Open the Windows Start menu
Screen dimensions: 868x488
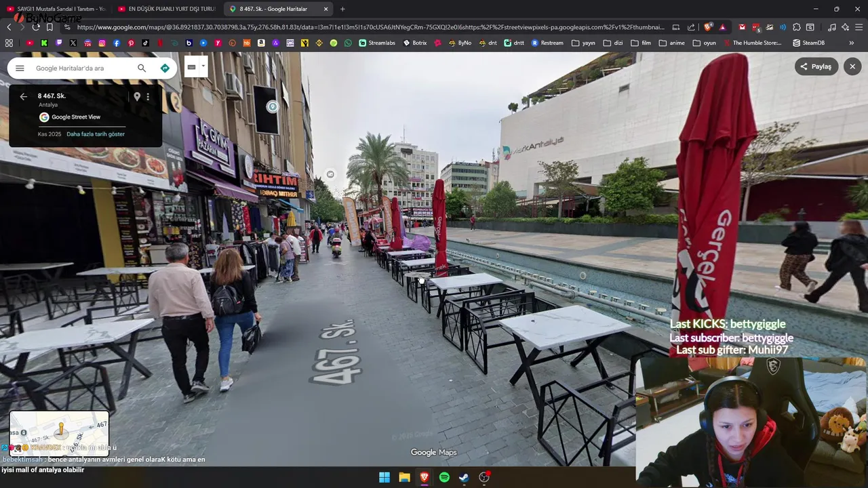point(384,477)
